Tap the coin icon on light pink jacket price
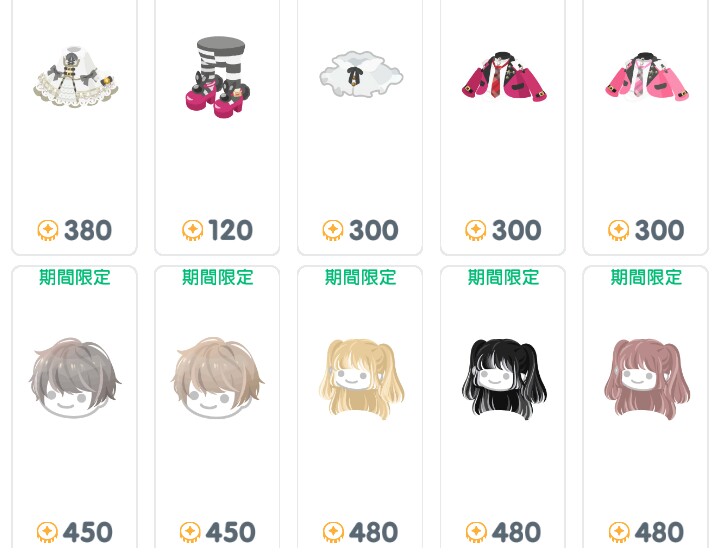 (618, 230)
